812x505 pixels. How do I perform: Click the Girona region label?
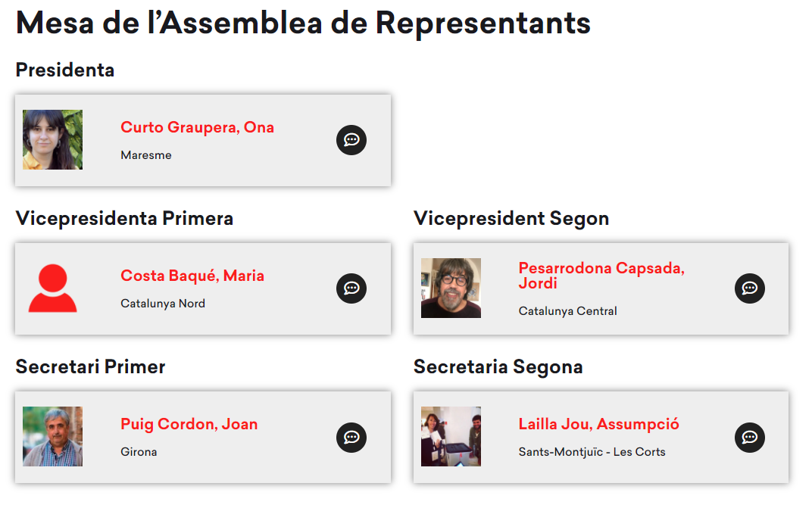[139, 452]
